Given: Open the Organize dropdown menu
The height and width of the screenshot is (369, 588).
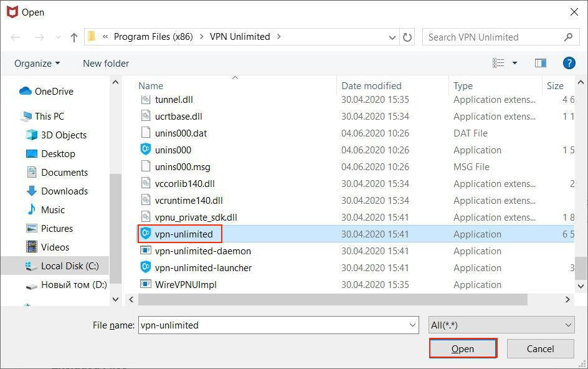Looking at the screenshot, I should pyautogui.click(x=37, y=64).
